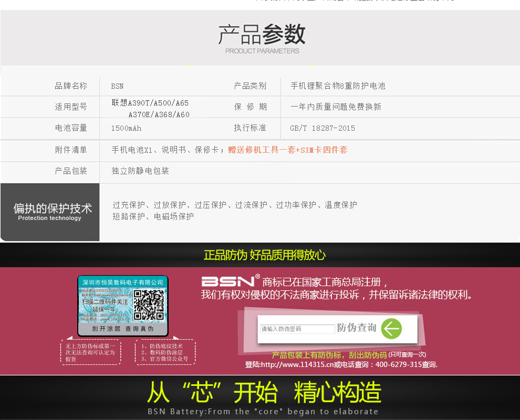Click the white BSN logo

pos(227,281)
